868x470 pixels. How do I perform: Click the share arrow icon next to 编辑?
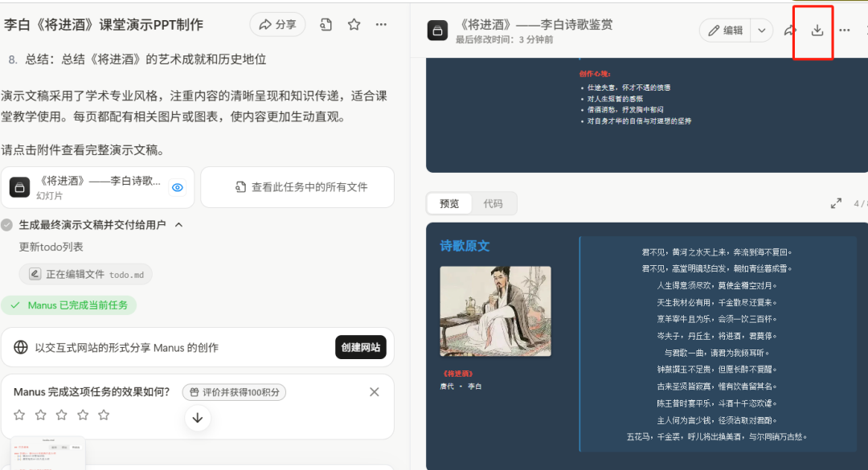tap(788, 29)
